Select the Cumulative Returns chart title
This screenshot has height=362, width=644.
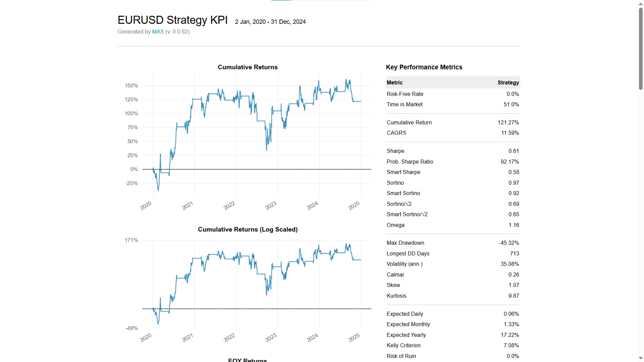click(x=247, y=67)
